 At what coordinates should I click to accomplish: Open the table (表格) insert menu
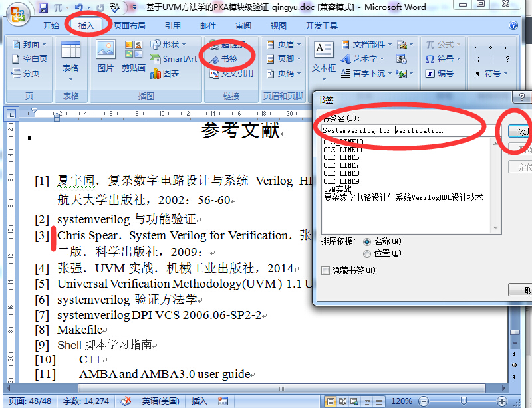[x=70, y=61]
